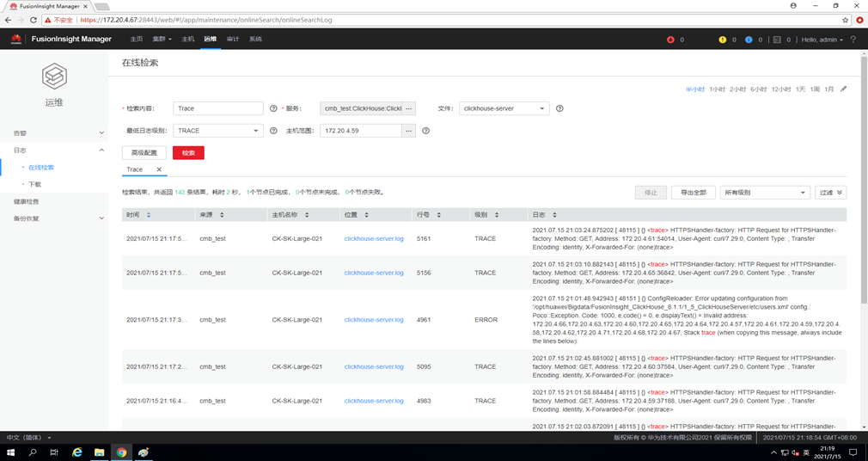Open minor alarms blue info icon
Viewport: 868px width, 461px height.
click(749, 40)
